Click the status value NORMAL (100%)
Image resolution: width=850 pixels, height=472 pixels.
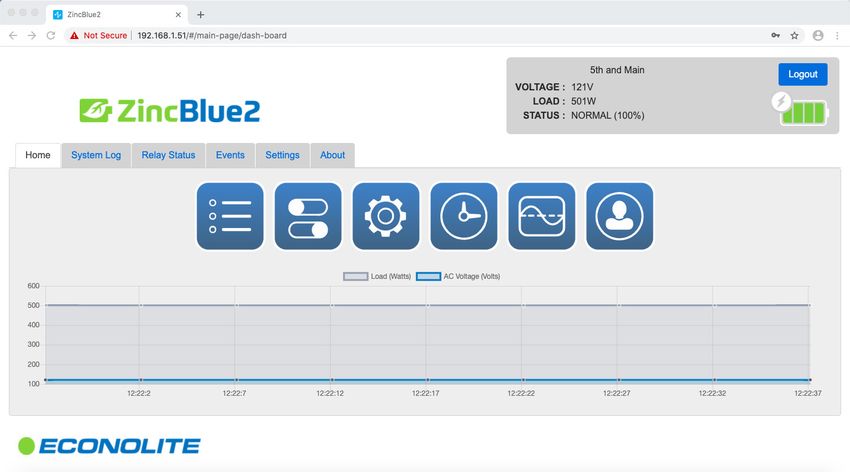pos(608,115)
